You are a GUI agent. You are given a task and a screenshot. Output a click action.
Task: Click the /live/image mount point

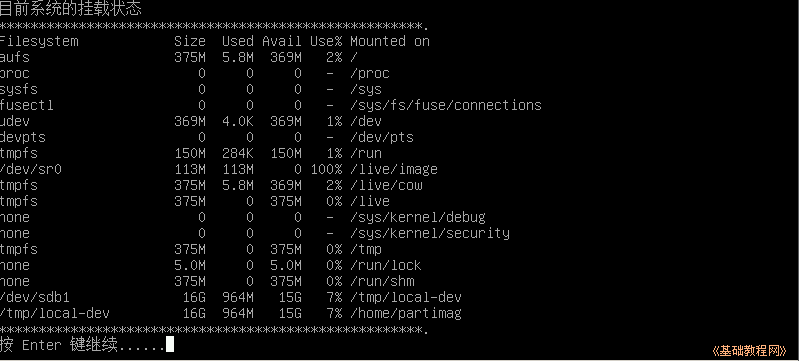tap(394, 170)
